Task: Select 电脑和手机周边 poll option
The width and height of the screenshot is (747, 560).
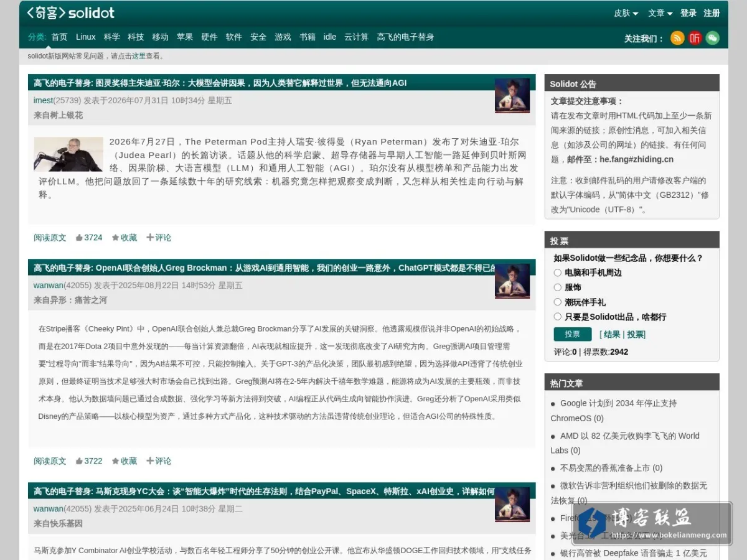Action: click(x=558, y=273)
